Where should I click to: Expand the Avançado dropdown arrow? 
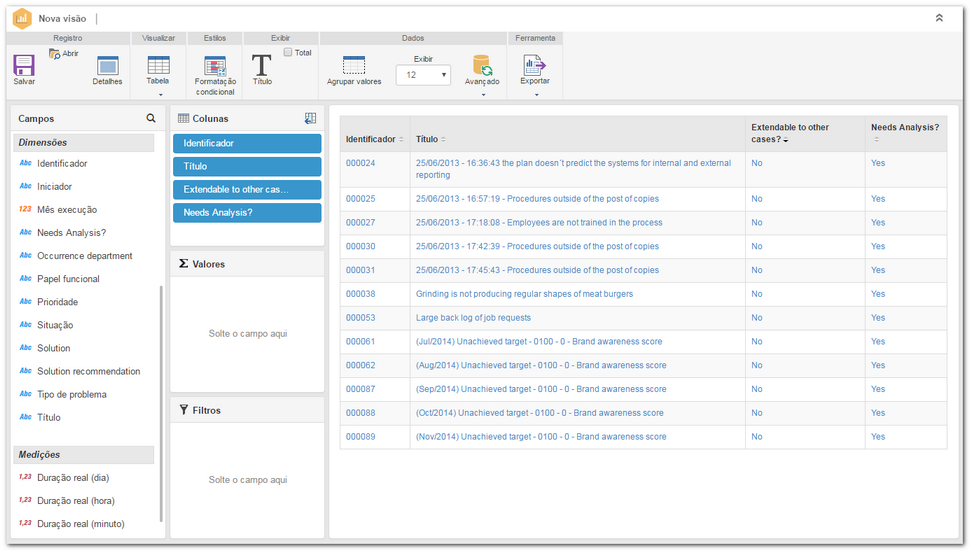483,95
